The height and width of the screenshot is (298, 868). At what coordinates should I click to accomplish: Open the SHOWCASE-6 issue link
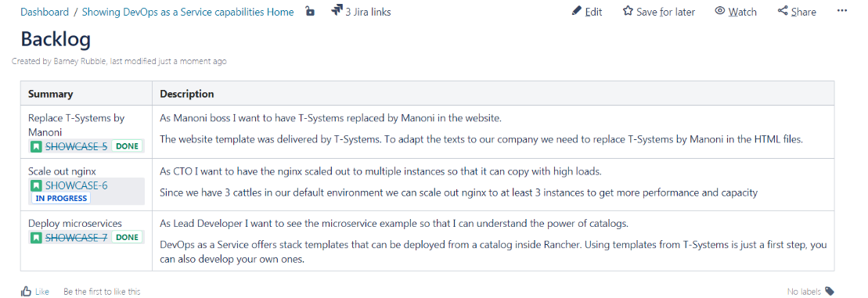click(x=76, y=185)
